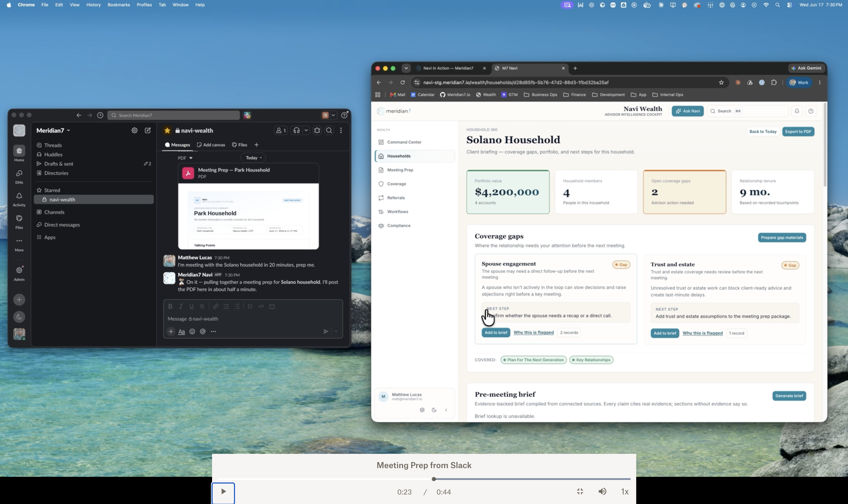
Task: Apply italic formatting in Slack composer
Action: click(181, 306)
